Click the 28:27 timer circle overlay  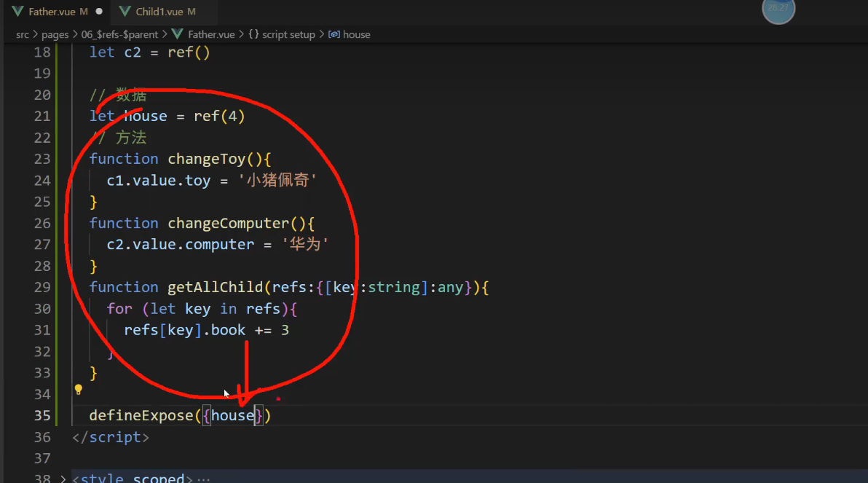(778, 9)
